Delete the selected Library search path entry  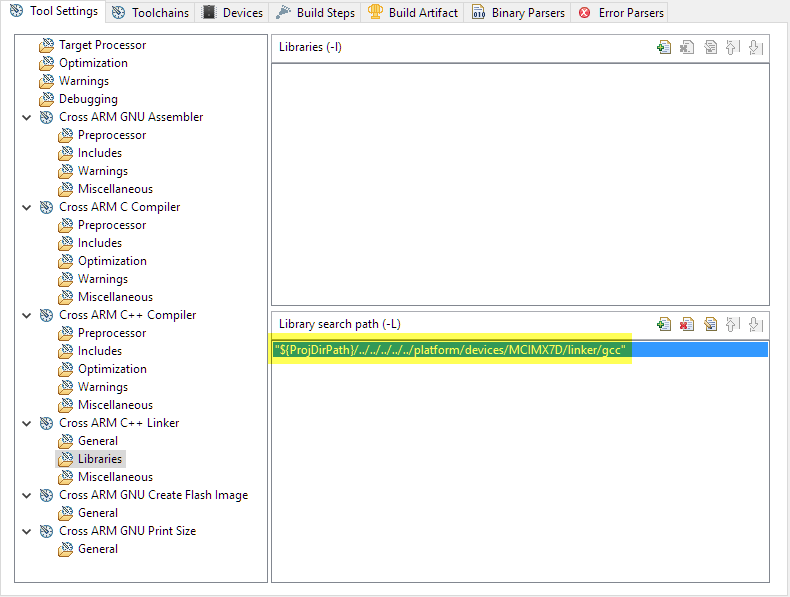pyautogui.click(x=687, y=324)
